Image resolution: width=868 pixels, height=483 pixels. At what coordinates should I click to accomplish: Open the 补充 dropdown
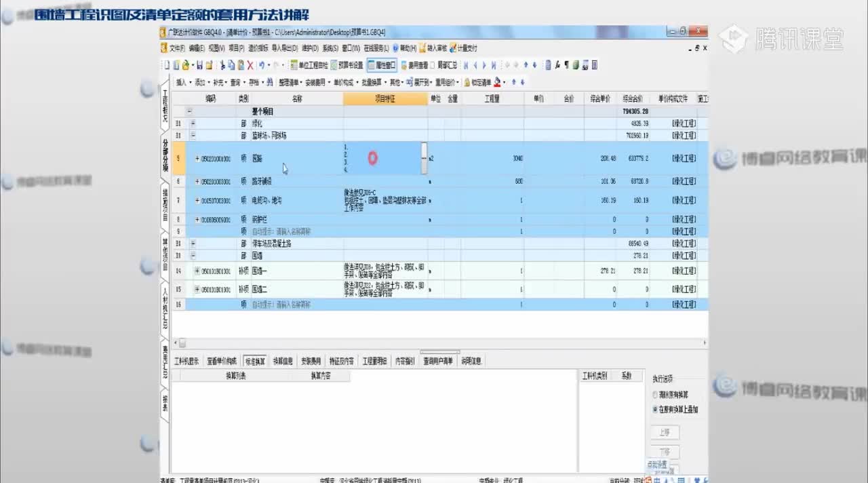(219, 82)
